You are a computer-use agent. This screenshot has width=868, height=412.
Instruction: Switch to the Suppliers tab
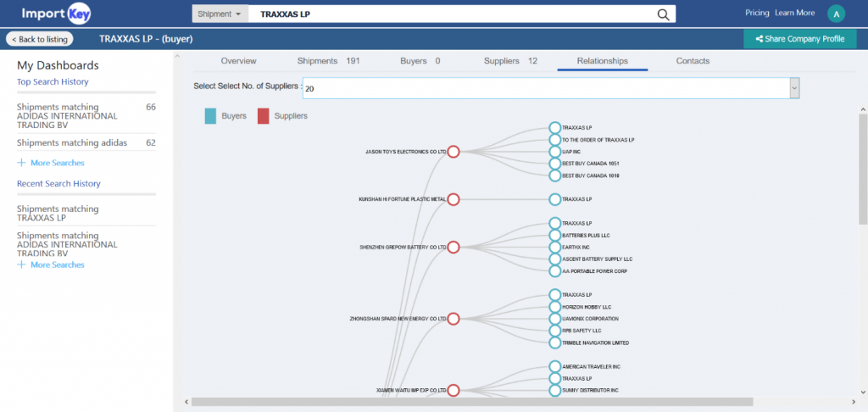(510, 61)
